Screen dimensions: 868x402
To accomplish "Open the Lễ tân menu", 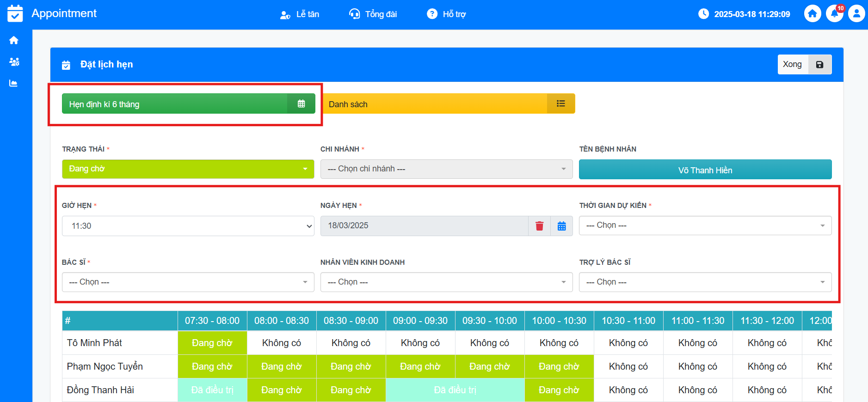I will click(x=300, y=14).
